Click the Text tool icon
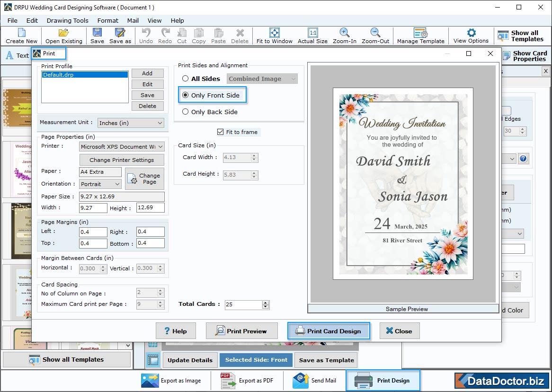552x392 pixels. (9, 55)
